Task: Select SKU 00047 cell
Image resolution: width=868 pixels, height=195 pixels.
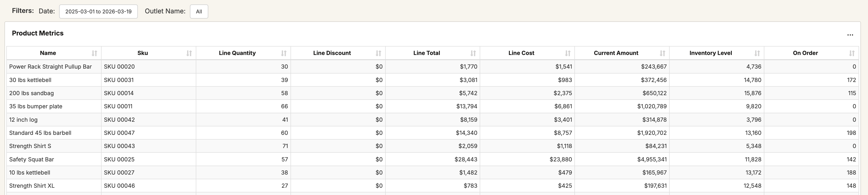Action: [119, 133]
